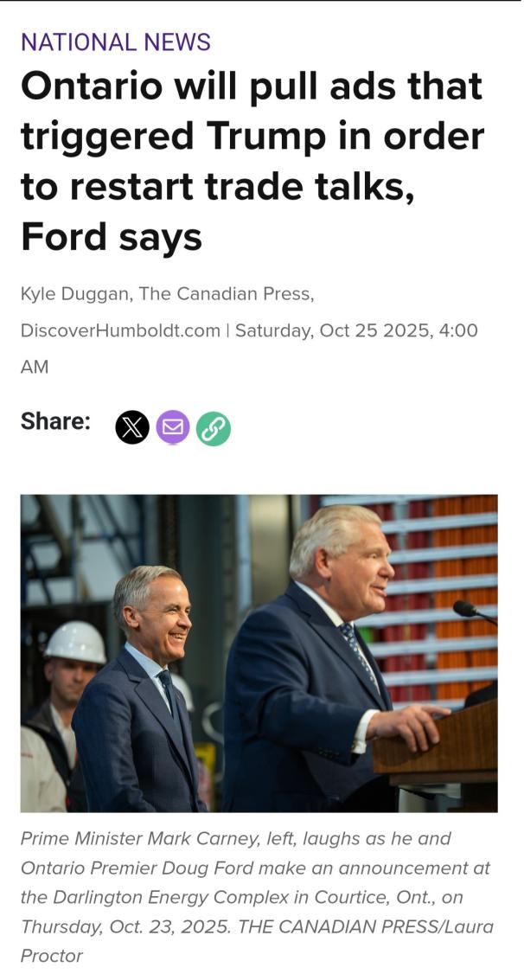This screenshot has width=524, height=980.
Task: Copy the article link with the green chain icon
Action: point(214,429)
